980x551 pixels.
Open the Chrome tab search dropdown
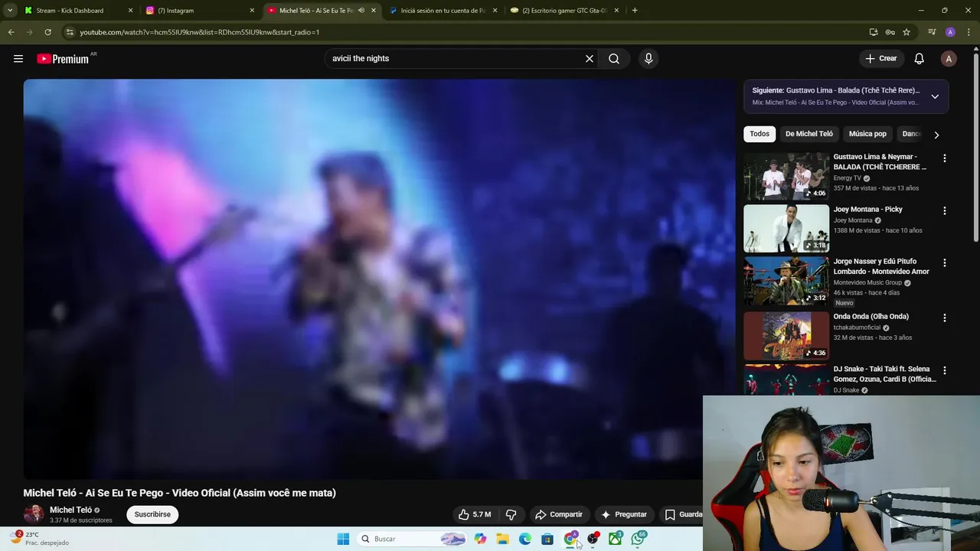10,11
